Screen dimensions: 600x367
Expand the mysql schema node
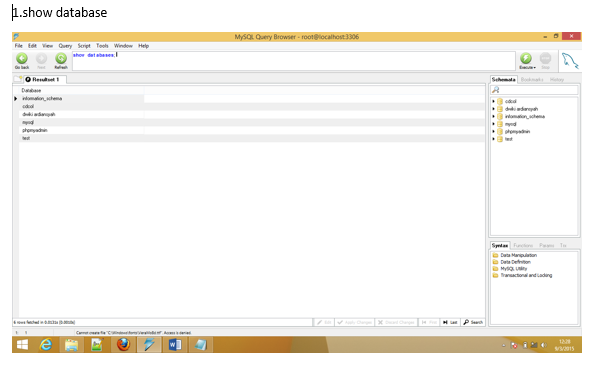pyautogui.click(x=494, y=124)
